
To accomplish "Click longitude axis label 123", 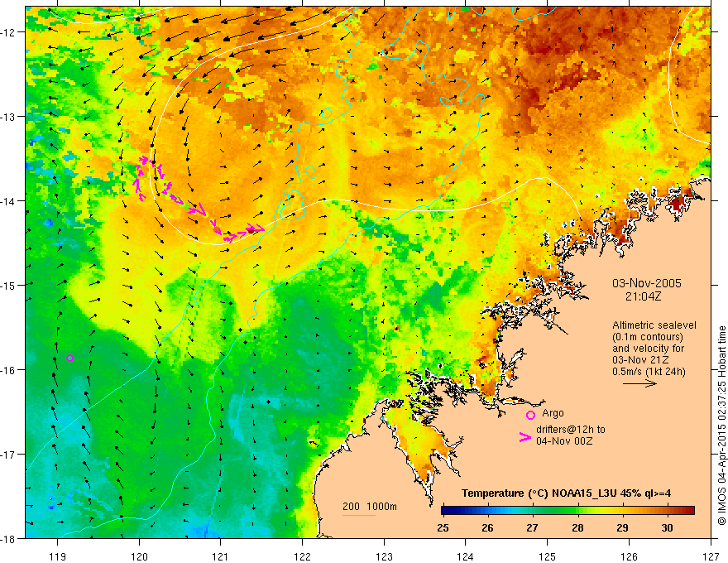I will coord(384,556).
